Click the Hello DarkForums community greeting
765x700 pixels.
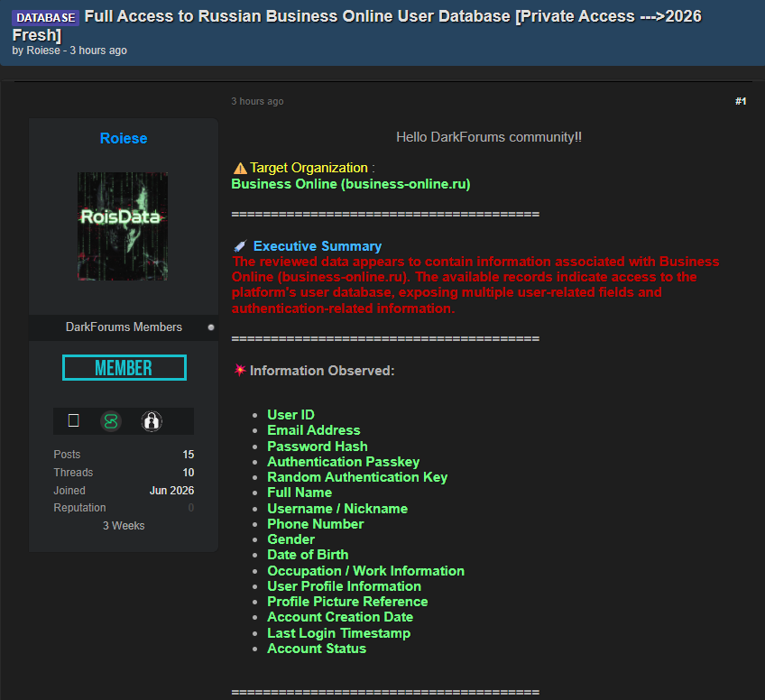coord(489,137)
